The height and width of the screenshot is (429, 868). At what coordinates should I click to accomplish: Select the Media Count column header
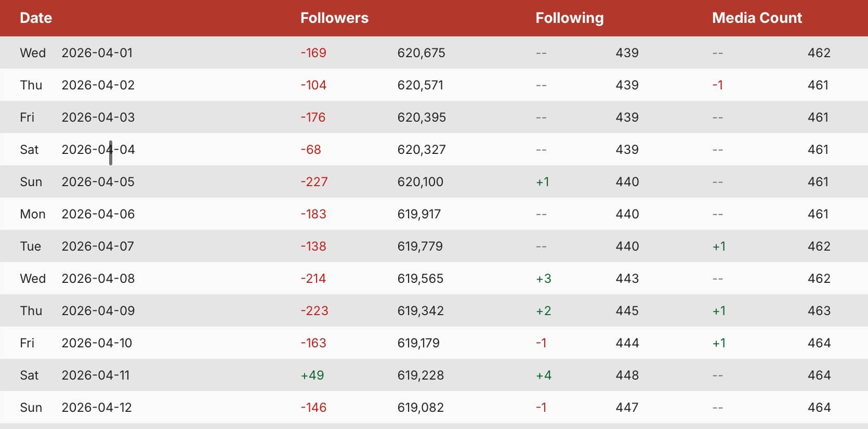click(x=757, y=18)
